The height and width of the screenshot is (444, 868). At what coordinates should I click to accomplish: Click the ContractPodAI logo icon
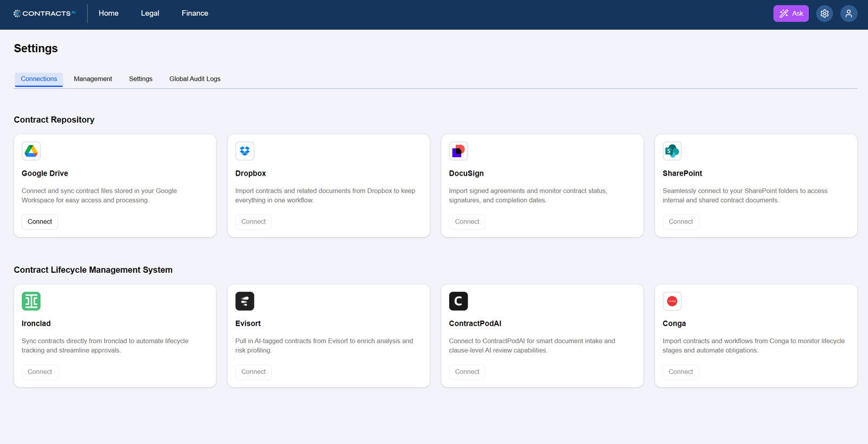458,301
